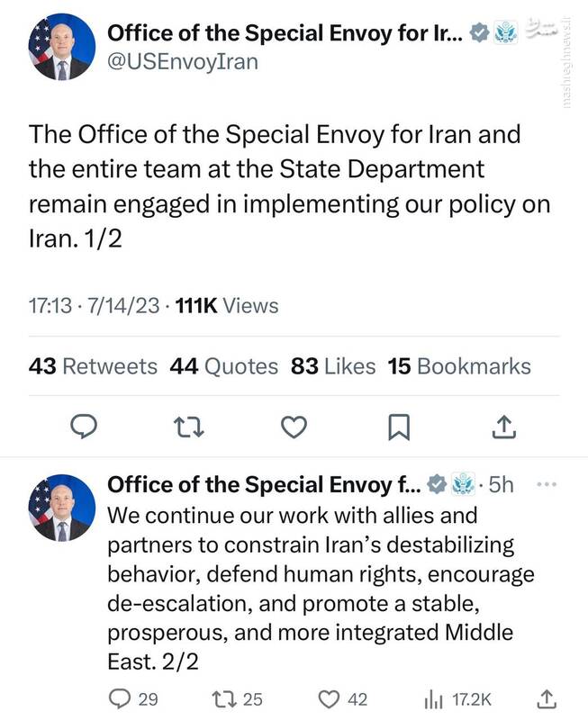
Task: Share the main tweet
Action: pyautogui.click(x=504, y=427)
